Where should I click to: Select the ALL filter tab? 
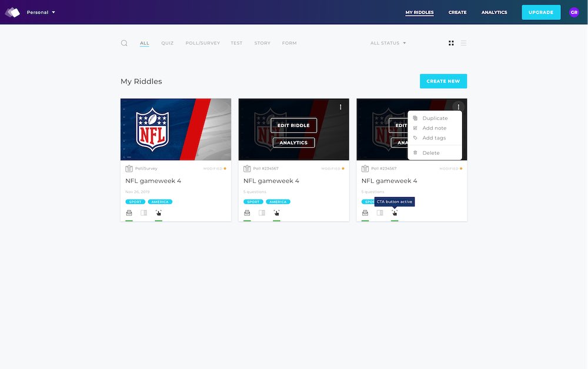pos(145,43)
